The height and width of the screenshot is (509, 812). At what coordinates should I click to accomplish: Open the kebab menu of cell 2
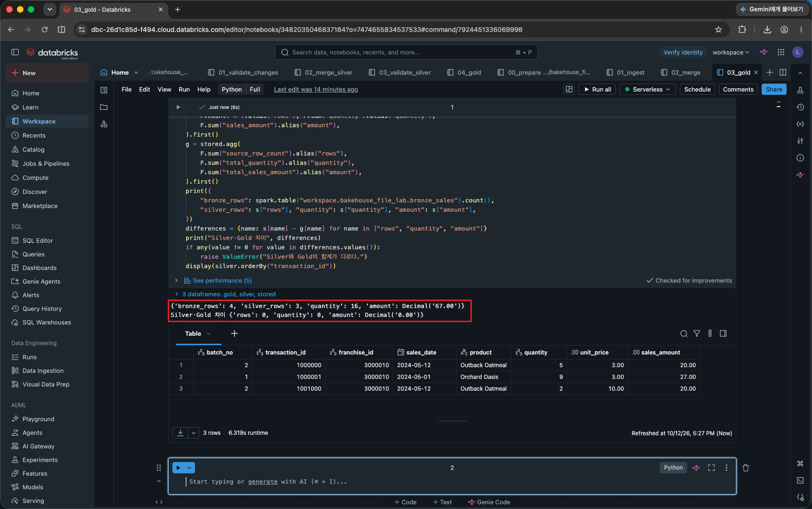[x=726, y=468]
